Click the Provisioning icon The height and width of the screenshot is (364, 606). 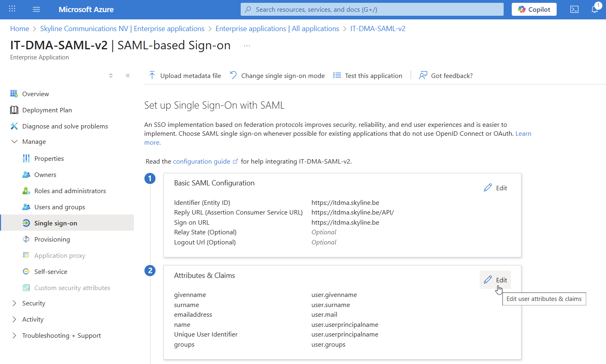pyautogui.click(x=26, y=239)
